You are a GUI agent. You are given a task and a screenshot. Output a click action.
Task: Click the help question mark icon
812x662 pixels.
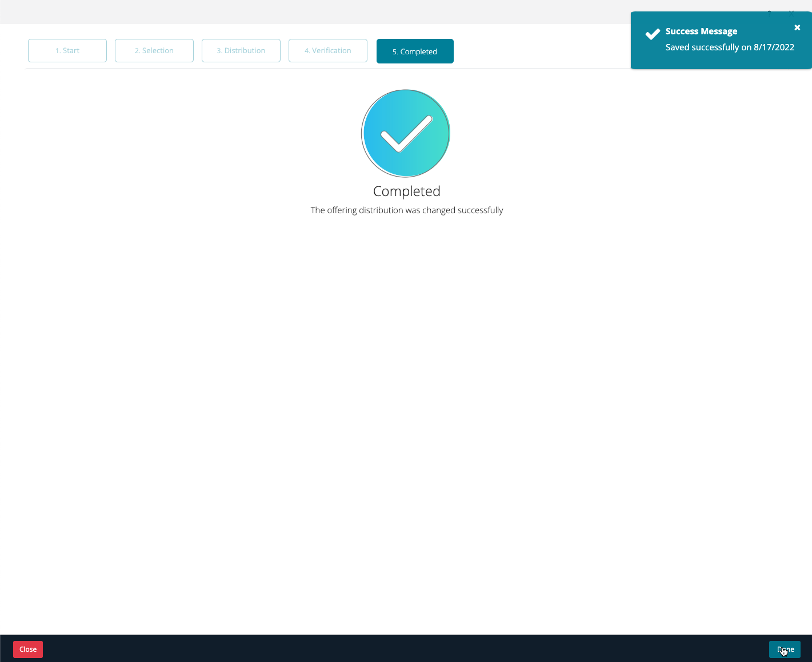(x=770, y=13)
